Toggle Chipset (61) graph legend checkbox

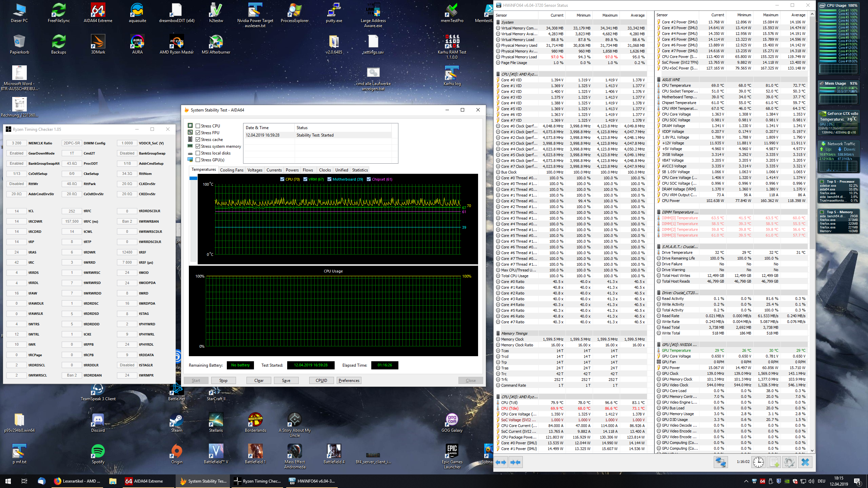coord(369,179)
